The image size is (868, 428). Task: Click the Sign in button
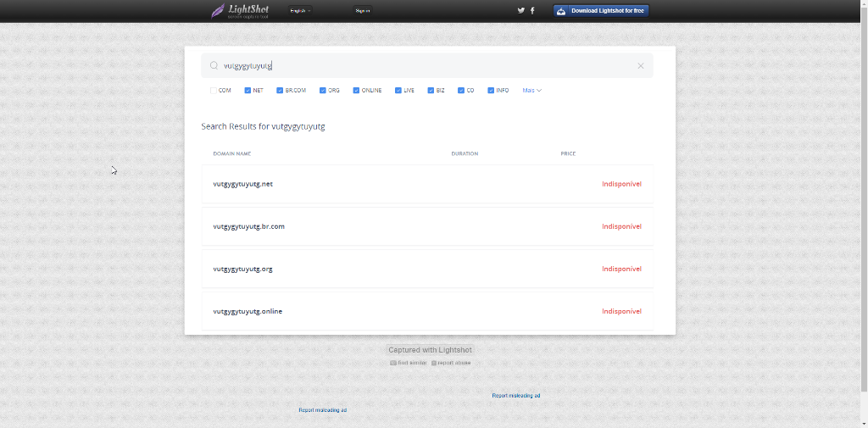[x=363, y=10]
